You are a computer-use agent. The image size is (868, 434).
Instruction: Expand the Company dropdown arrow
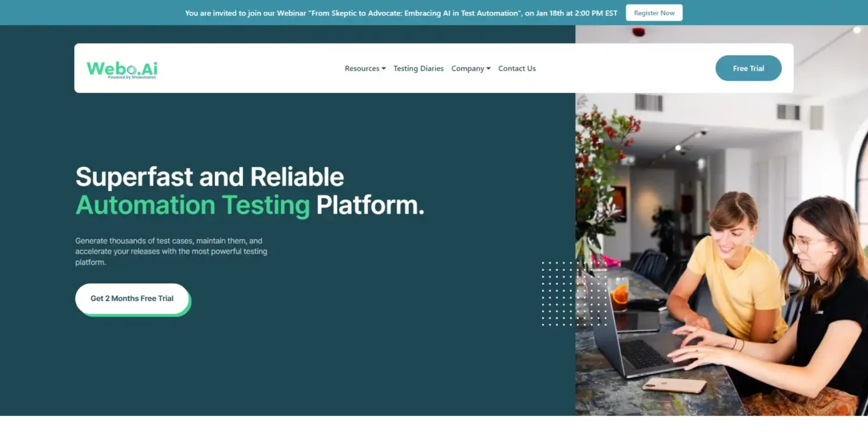tap(488, 69)
